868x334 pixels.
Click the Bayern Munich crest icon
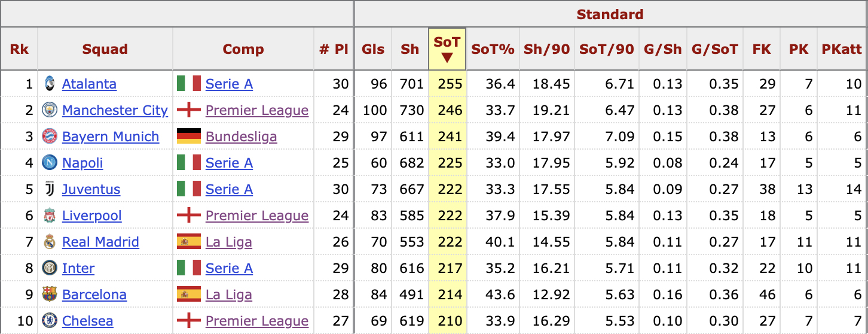[50, 136]
